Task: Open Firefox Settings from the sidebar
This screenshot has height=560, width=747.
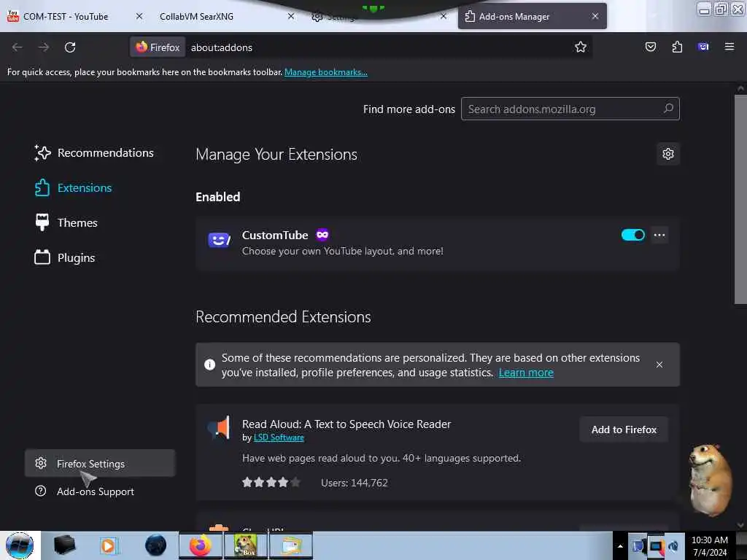Action: (100, 463)
